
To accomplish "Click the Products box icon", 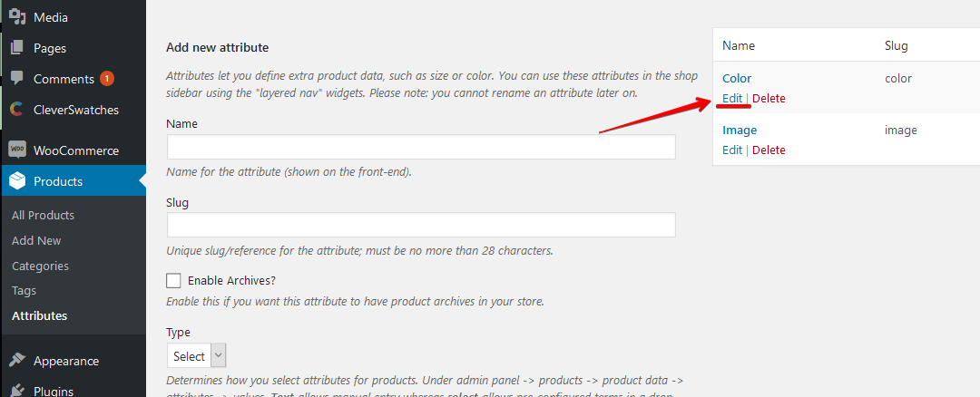I will (x=17, y=181).
